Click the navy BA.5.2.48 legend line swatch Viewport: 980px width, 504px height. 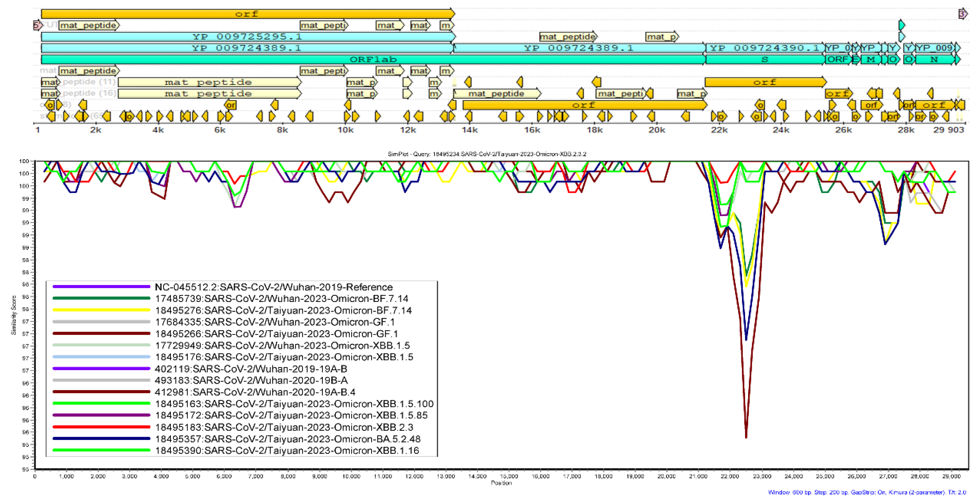[101, 439]
